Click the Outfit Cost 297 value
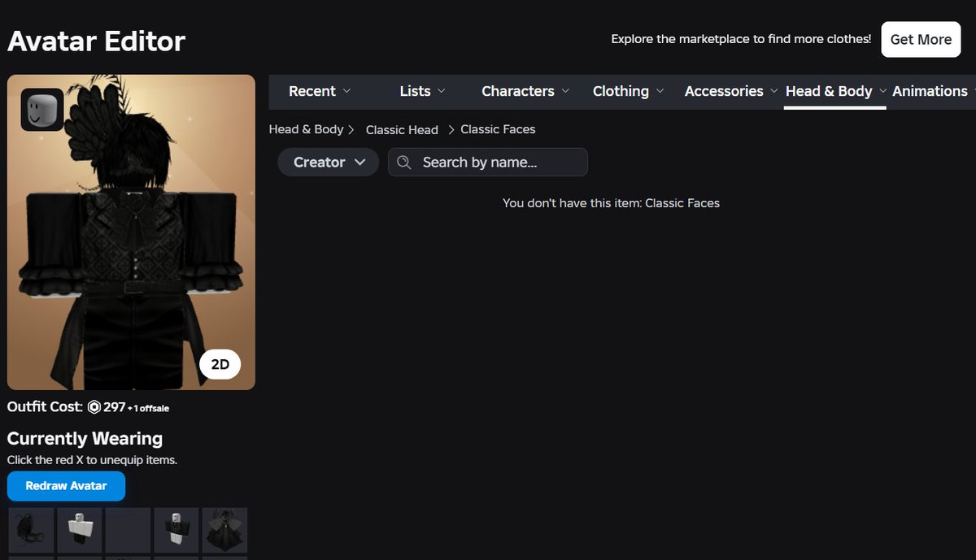Screen dimensions: 976x560 pyautogui.click(x=114, y=406)
